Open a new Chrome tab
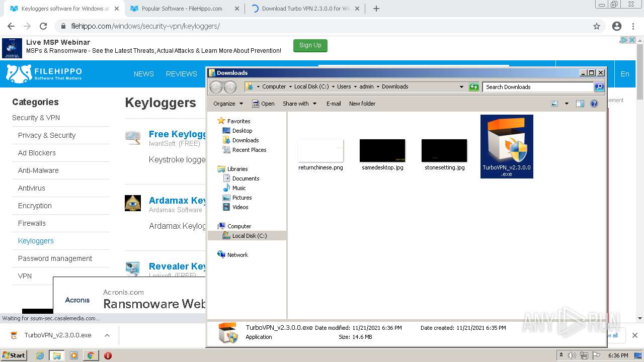644x362 pixels. coord(376,9)
